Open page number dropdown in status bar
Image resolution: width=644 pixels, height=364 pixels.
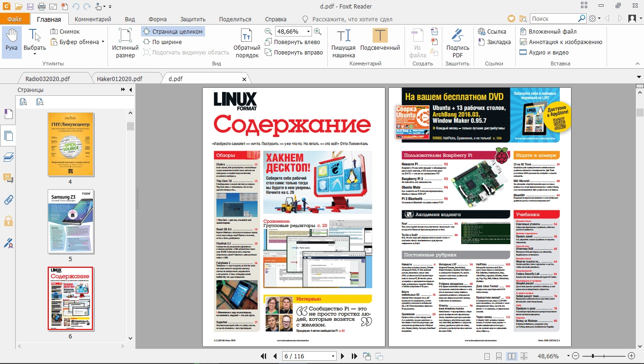[x=333, y=356]
